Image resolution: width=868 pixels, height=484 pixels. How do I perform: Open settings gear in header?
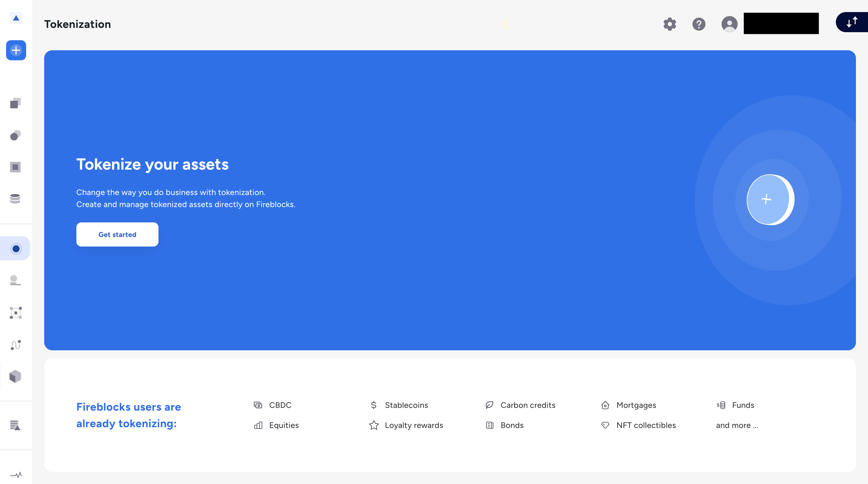[x=670, y=24]
